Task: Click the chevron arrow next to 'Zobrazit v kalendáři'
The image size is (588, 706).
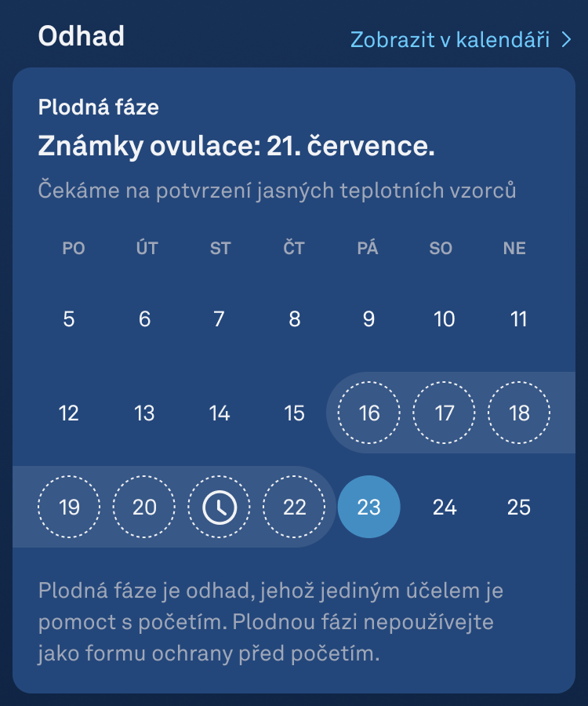Action: click(567, 39)
